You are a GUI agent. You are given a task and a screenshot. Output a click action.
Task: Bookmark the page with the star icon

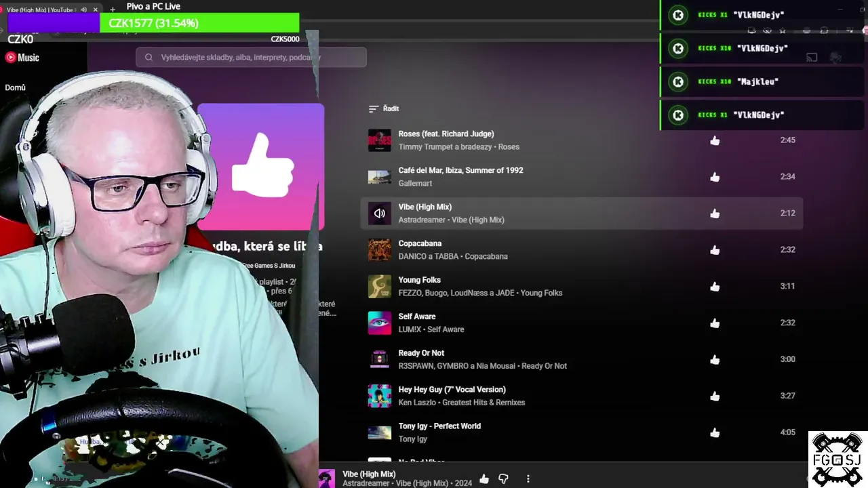coord(783,30)
